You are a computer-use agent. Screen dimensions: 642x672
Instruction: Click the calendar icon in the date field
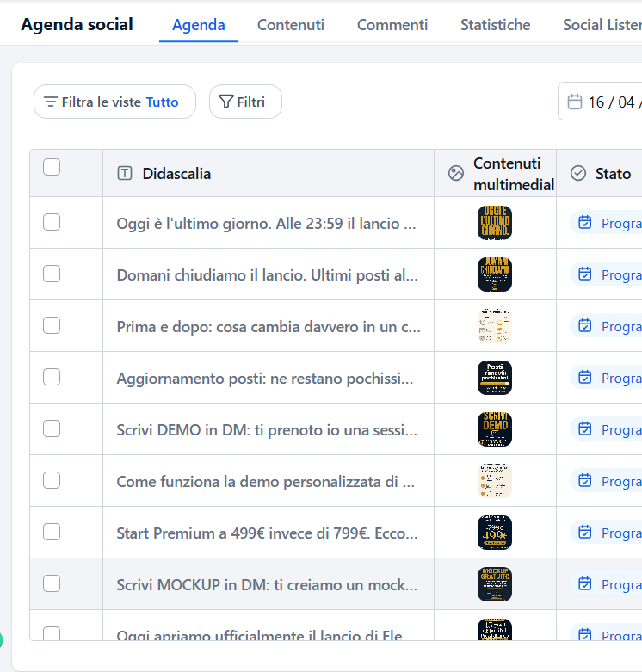[x=575, y=102]
